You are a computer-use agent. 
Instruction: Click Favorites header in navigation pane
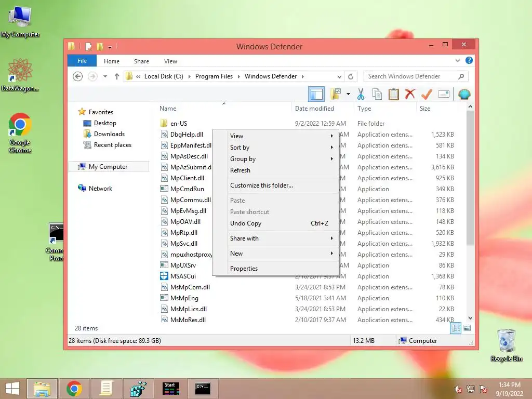tap(101, 112)
